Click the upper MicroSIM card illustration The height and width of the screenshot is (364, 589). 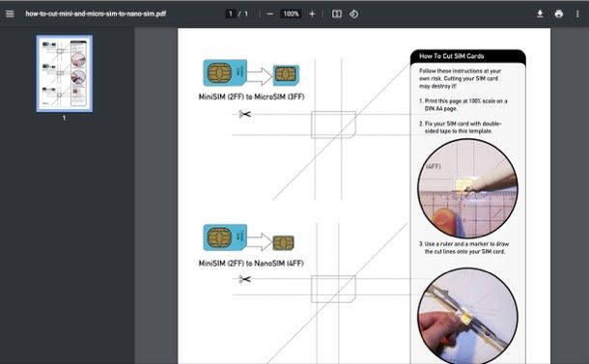click(286, 75)
